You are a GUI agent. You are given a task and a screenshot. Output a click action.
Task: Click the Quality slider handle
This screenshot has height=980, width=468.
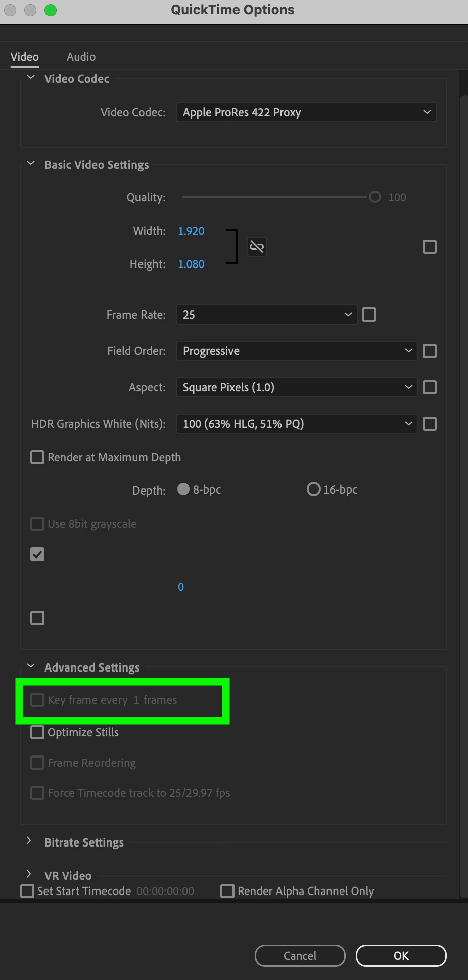375,197
